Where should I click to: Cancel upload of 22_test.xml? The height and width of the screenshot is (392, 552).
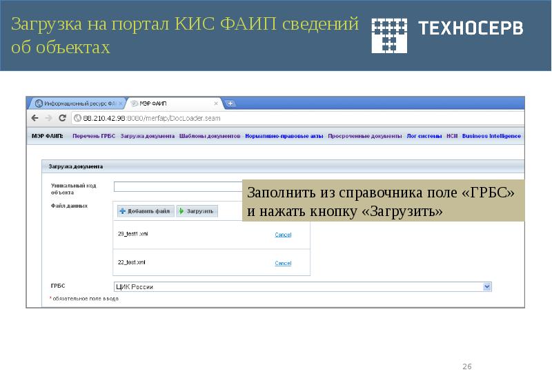point(283,263)
